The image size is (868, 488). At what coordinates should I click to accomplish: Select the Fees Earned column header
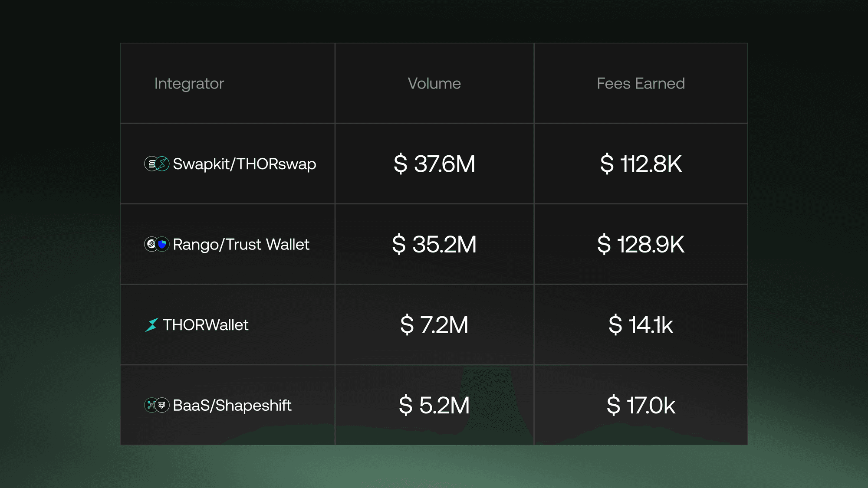(641, 83)
